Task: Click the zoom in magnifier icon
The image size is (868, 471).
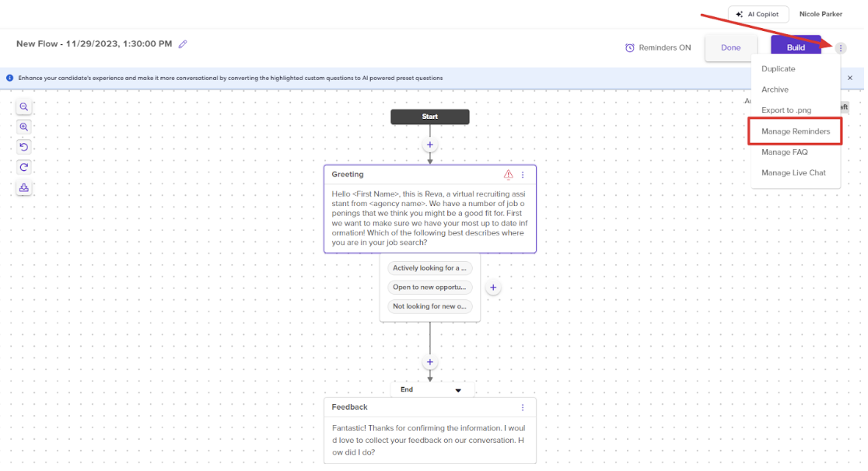Action: point(24,127)
